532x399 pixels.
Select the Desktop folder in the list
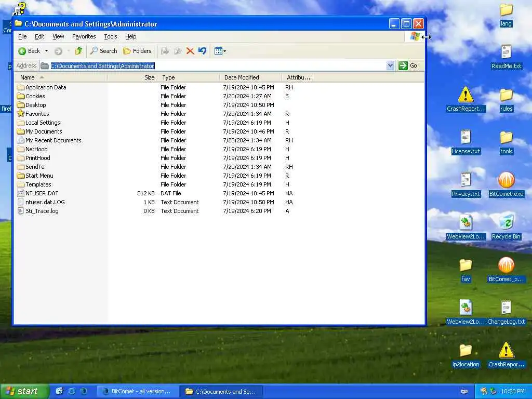pos(31,105)
